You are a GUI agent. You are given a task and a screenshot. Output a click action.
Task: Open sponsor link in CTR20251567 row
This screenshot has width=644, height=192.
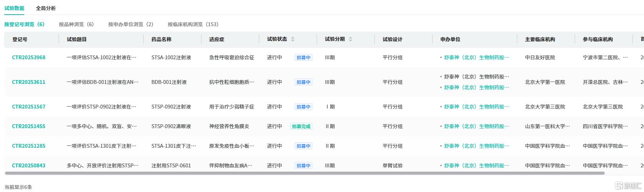click(x=476, y=107)
